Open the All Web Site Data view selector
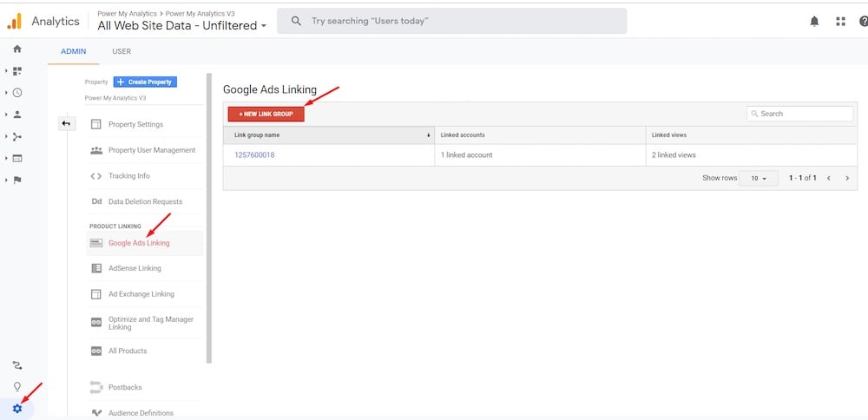 click(182, 25)
